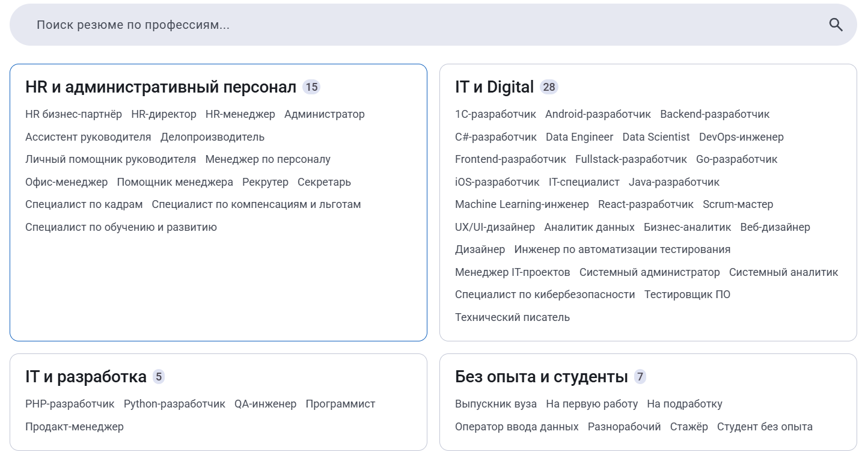Open the IT и разработка category heading
The image size is (868, 458).
coord(86,377)
